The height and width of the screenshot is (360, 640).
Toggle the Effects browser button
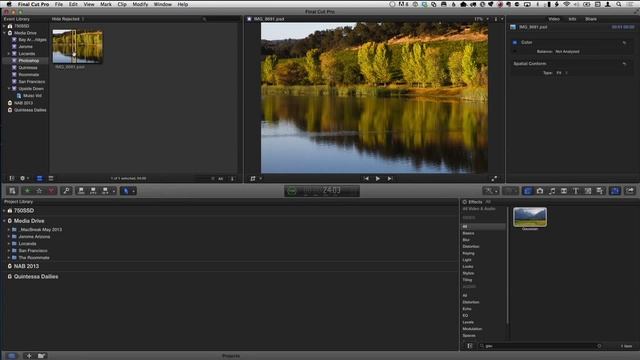(x=528, y=191)
